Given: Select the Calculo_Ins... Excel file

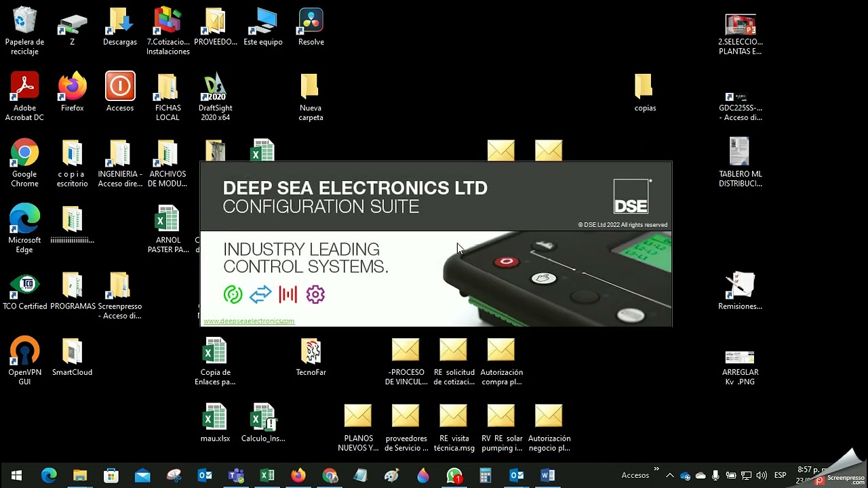Looking at the screenshot, I should (x=262, y=422).
